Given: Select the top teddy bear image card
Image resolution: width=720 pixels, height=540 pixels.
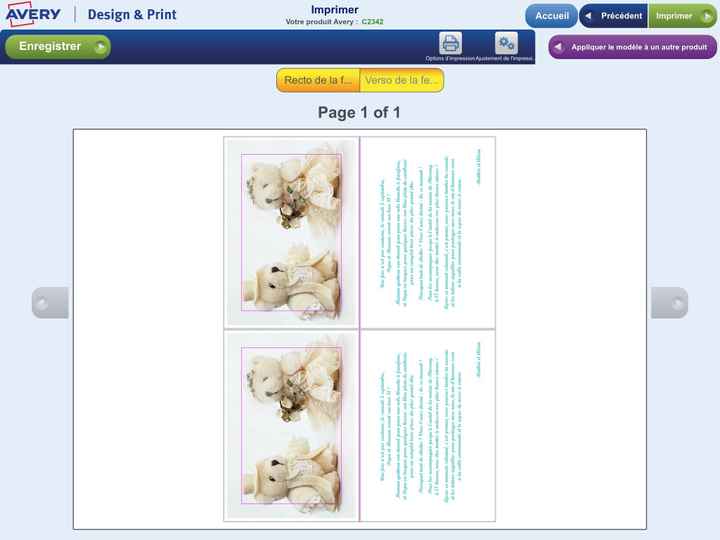Looking at the screenshot, I should tap(291, 232).
